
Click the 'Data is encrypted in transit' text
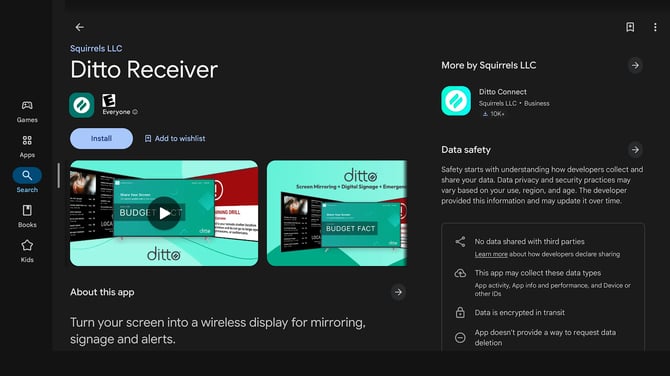click(519, 313)
